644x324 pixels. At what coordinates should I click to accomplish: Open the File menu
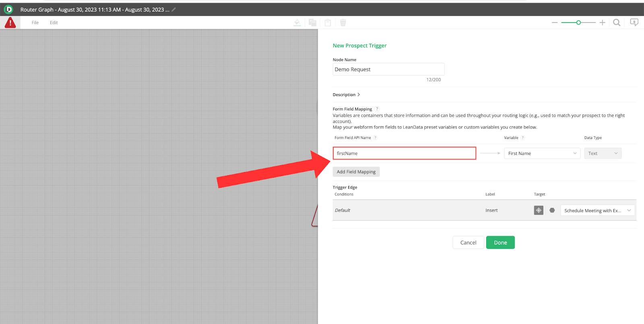tap(35, 23)
